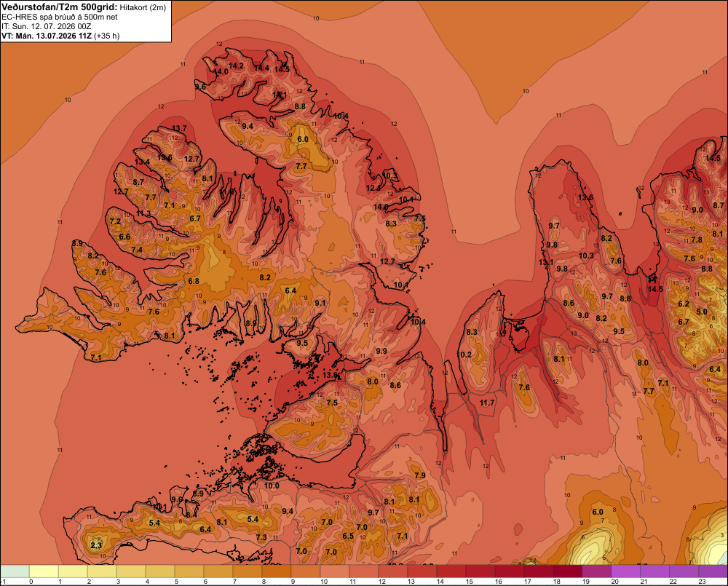The height and width of the screenshot is (586, 728).
Task: Select the 7.3 temperature label
Action: pyautogui.click(x=261, y=537)
